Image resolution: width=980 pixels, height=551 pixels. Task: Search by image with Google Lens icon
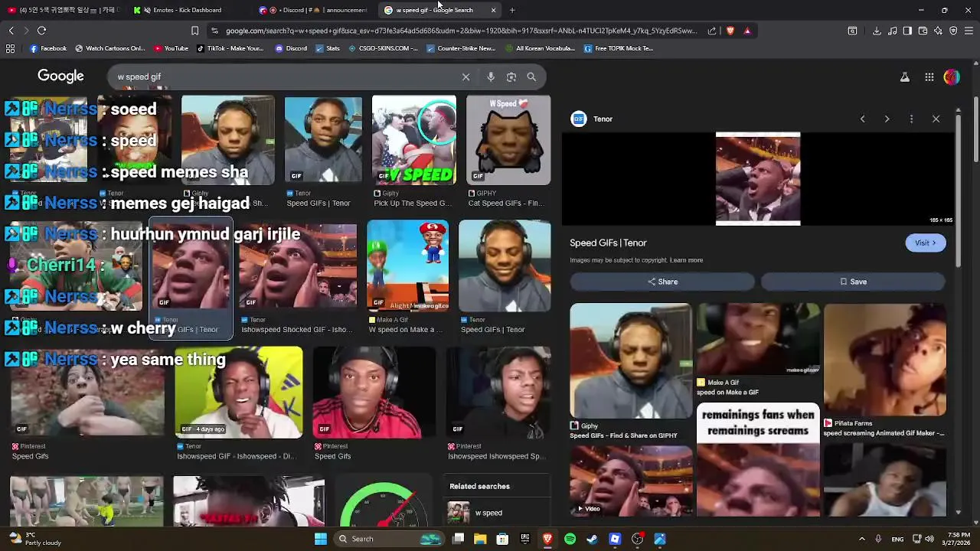tap(511, 77)
